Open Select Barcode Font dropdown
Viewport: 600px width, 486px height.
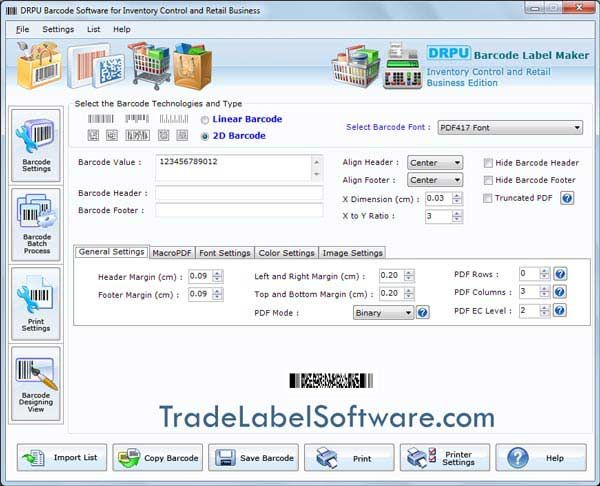click(x=510, y=128)
